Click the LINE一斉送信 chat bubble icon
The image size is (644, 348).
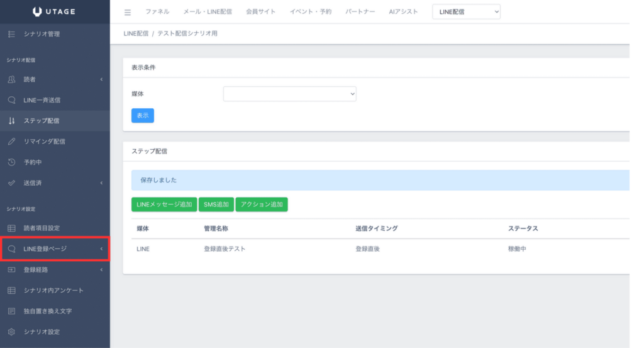[11, 100]
